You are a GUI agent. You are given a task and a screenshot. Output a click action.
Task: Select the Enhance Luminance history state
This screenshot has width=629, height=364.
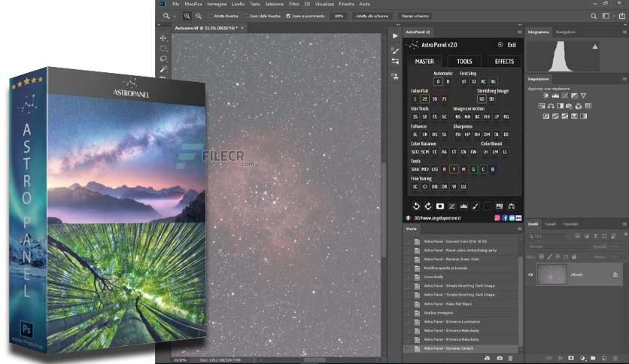click(x=451, y=321)
